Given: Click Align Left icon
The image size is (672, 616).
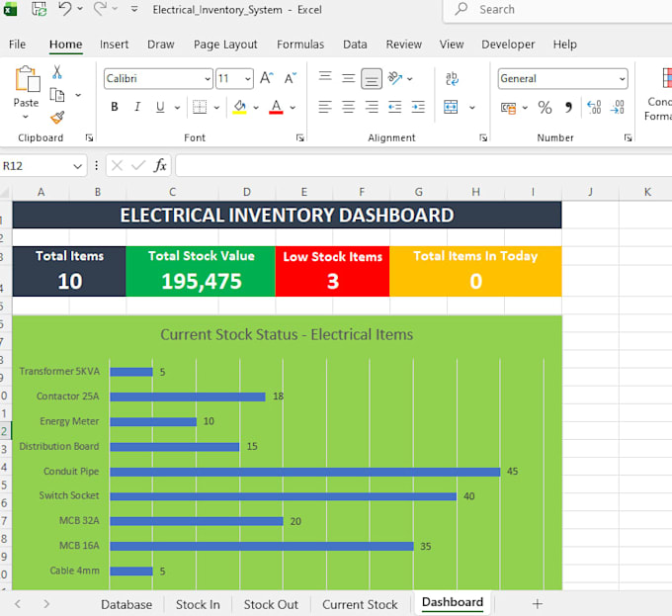Looking at the screenshot, I should tap(325, 107).
